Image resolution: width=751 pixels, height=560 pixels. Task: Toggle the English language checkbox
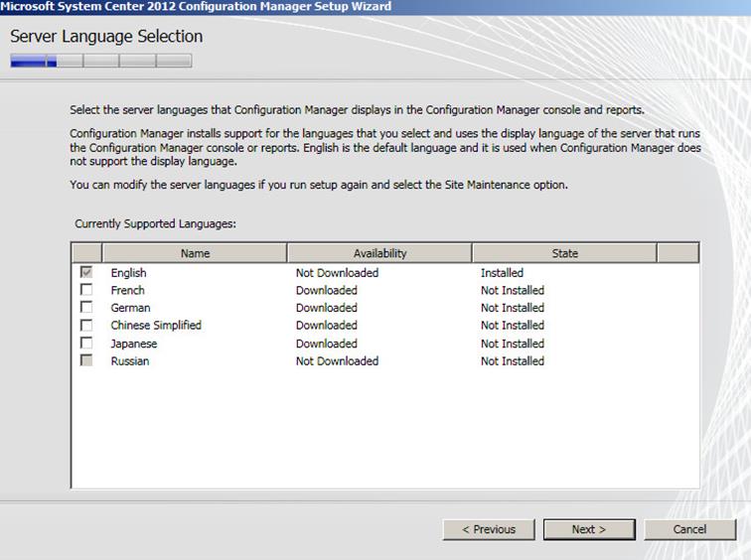(x=86, y=272)
